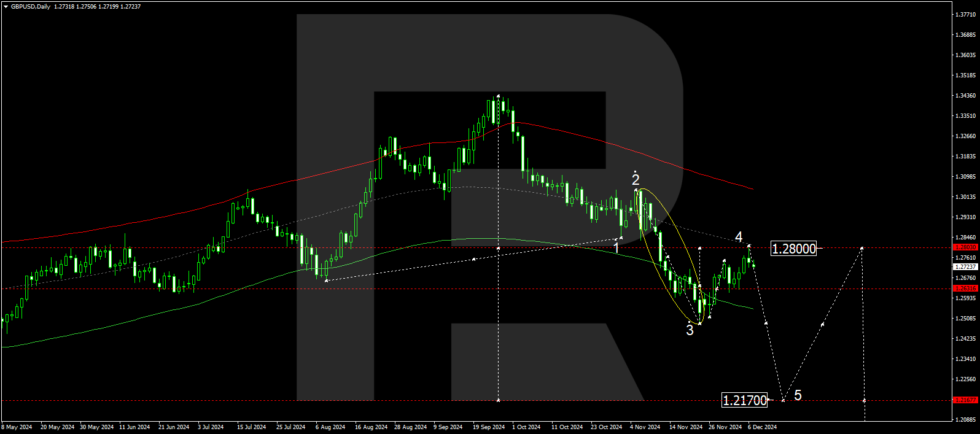Select the low price value 1.27199
Viewport: 980px width, 434px height.
pos(109,7)
